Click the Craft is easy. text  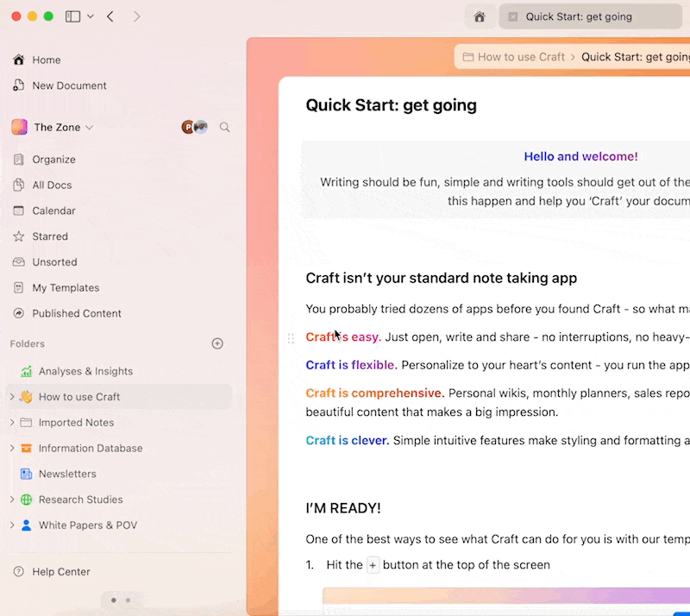click(x=343, y=336)
